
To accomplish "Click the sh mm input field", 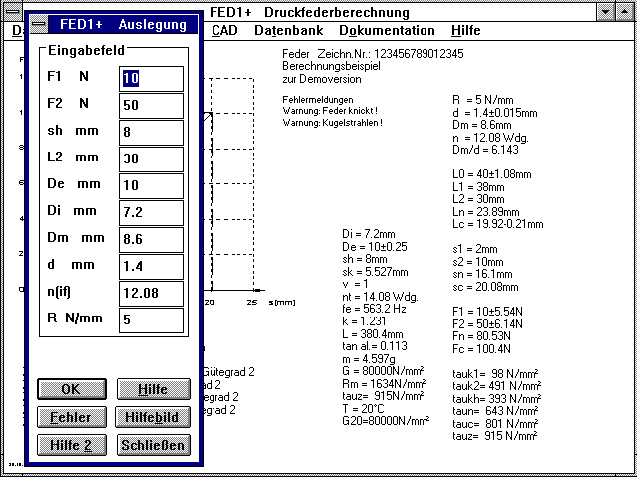I will coord(151,132).
